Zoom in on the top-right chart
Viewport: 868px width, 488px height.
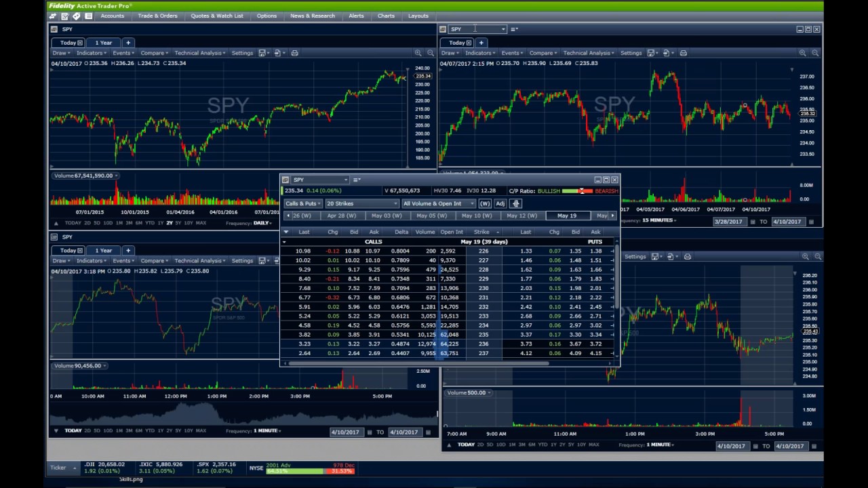803,53
